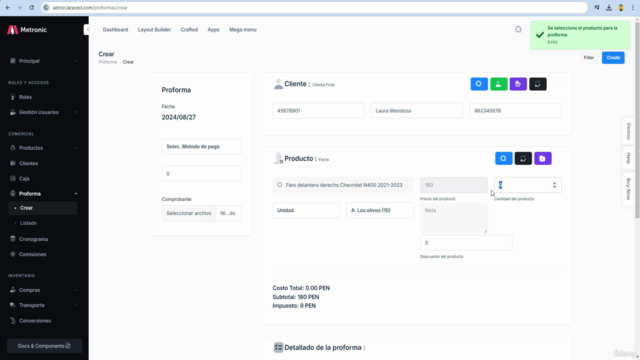Click the Descuento del producto field

tap(466, 242)
